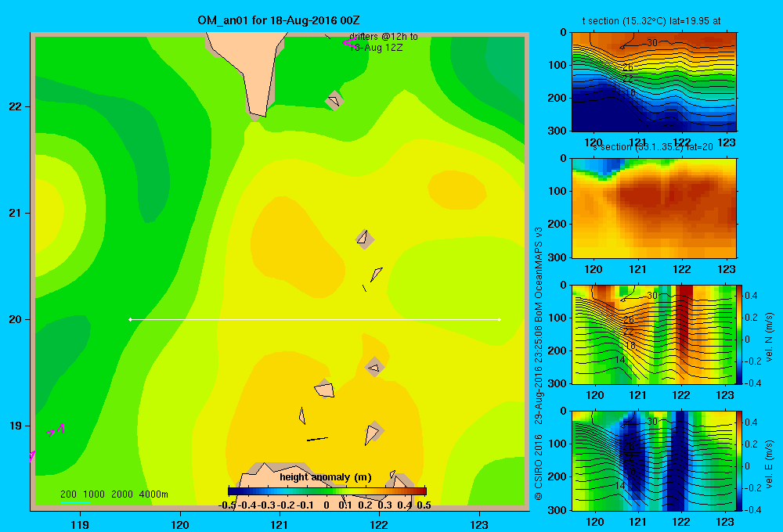Click the '0.4' top tick on the vel. N scale
The image size is (783, 532).
tap(751, 296)
